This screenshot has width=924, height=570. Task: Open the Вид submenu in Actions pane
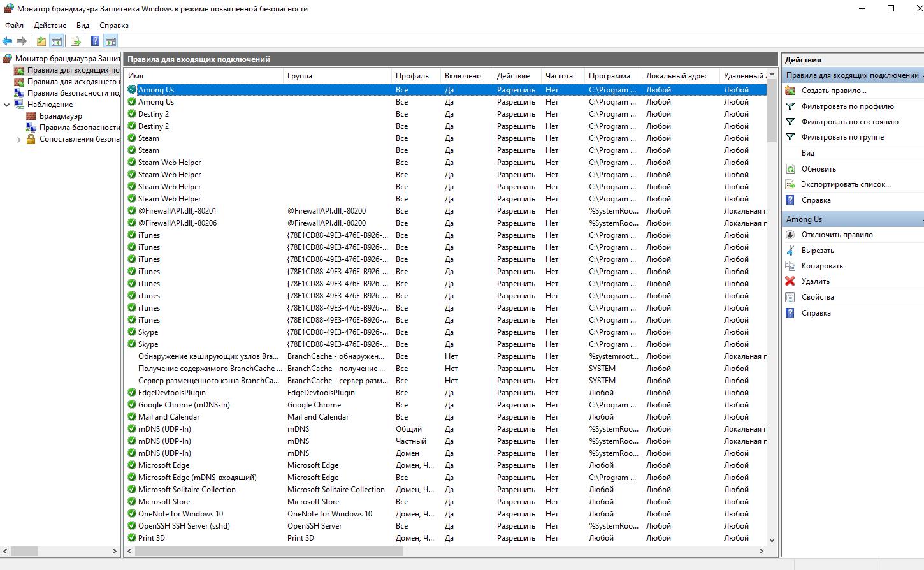(808, 153)
